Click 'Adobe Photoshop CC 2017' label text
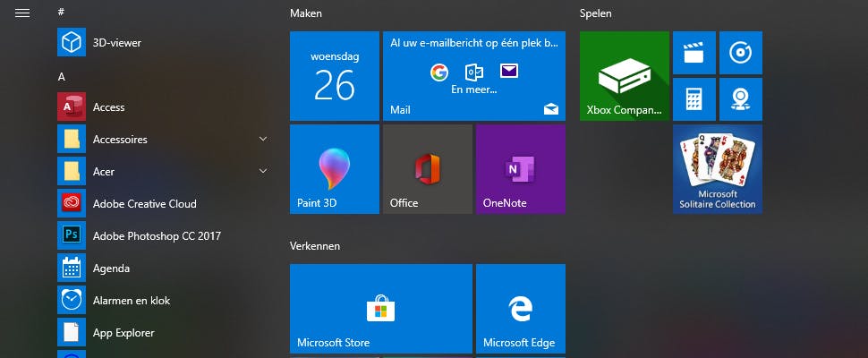868x358 pixels. pos(157,235)
